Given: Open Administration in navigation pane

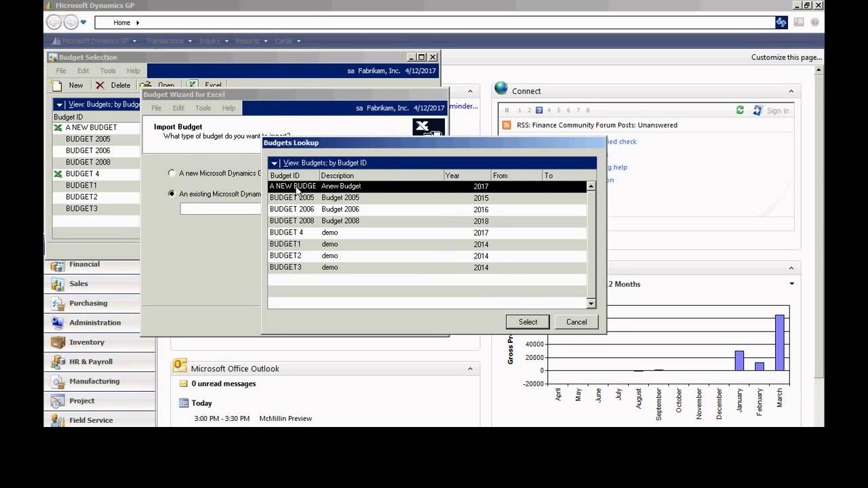Looking at the screenshot, I should click(x=93, y=323).
